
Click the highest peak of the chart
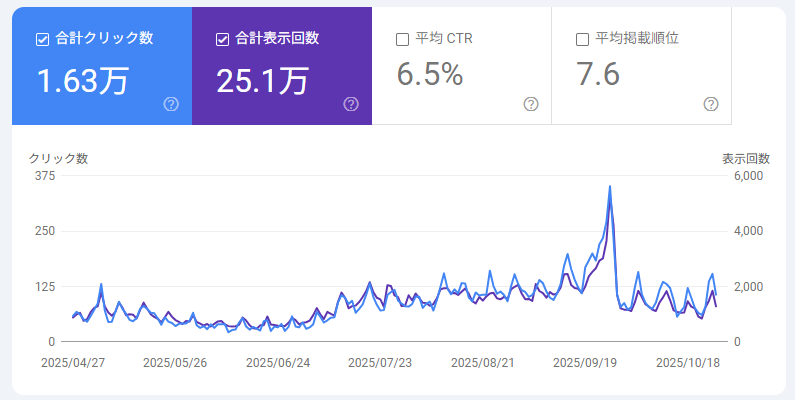[609, 187]
